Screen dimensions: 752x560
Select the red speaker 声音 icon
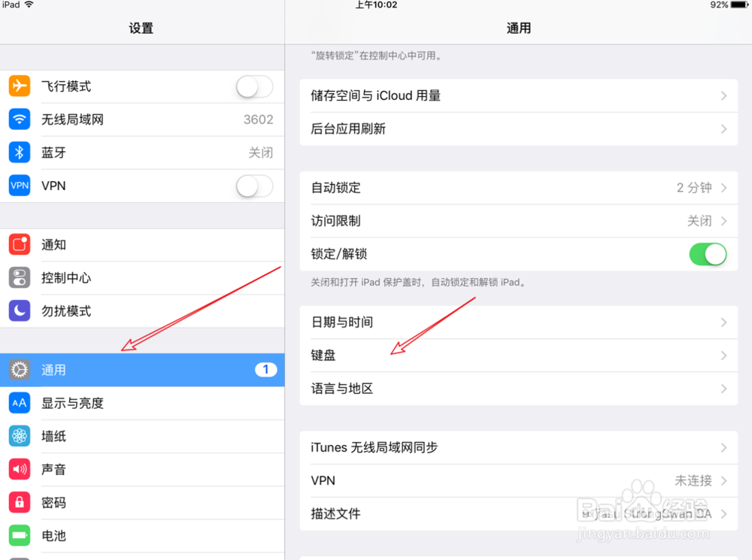tap(20, 469)
